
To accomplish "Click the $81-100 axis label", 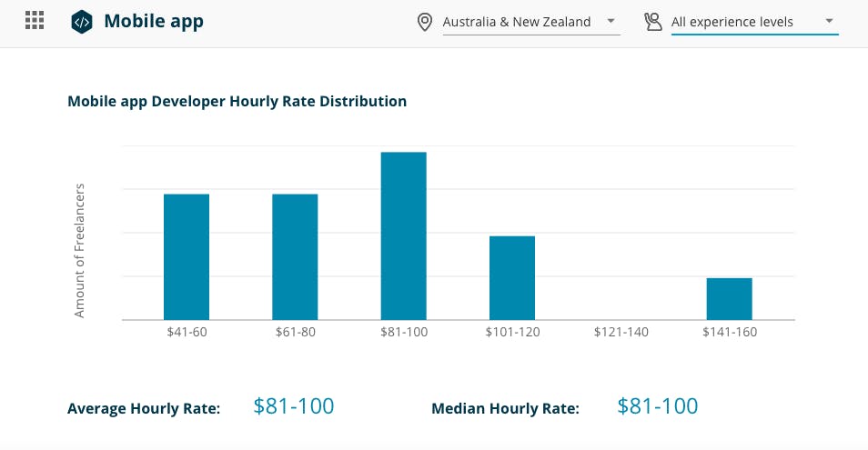I will [x=403, y=333].
